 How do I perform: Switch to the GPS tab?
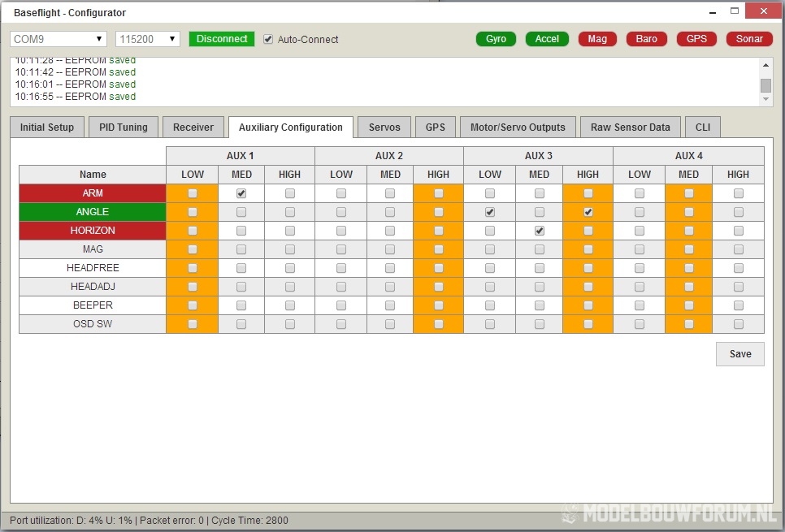click(x=435, y=128)
